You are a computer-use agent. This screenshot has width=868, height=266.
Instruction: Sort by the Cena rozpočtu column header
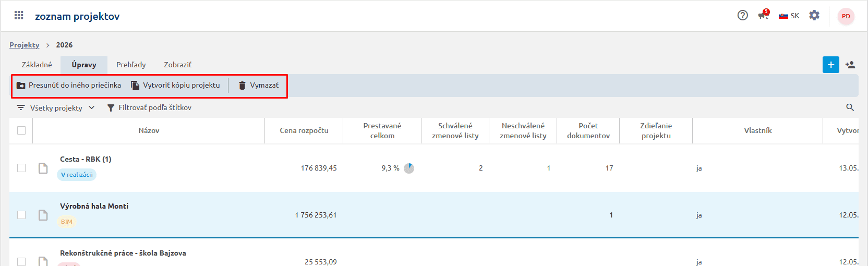pos(304,130)
